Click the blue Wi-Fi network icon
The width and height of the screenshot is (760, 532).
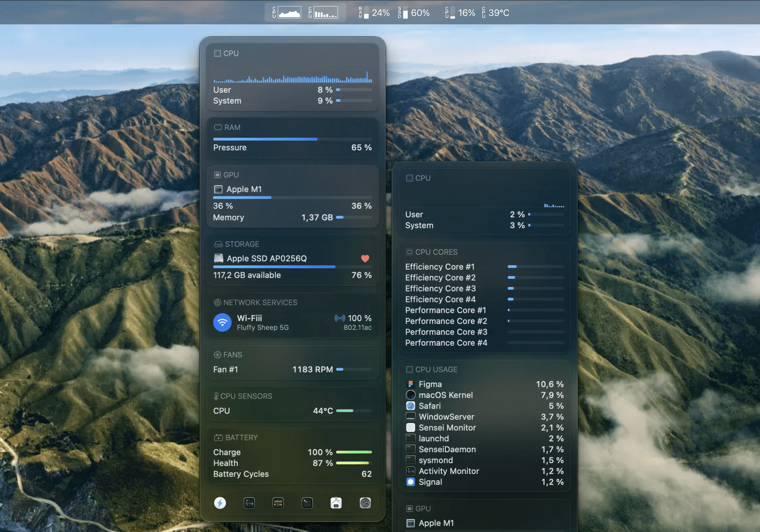(222, 322)
